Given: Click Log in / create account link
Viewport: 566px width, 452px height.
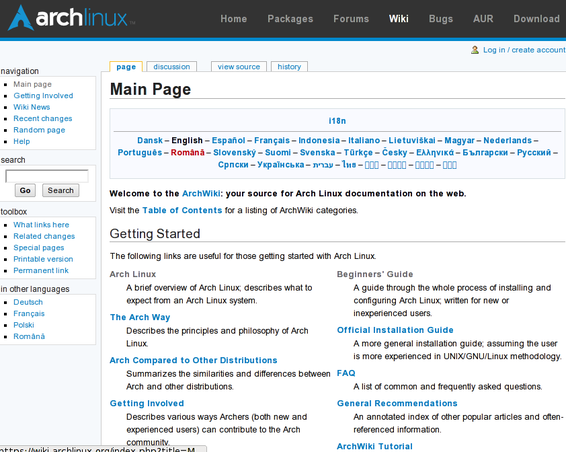Looking at the screenshot, I should [524, 50].
